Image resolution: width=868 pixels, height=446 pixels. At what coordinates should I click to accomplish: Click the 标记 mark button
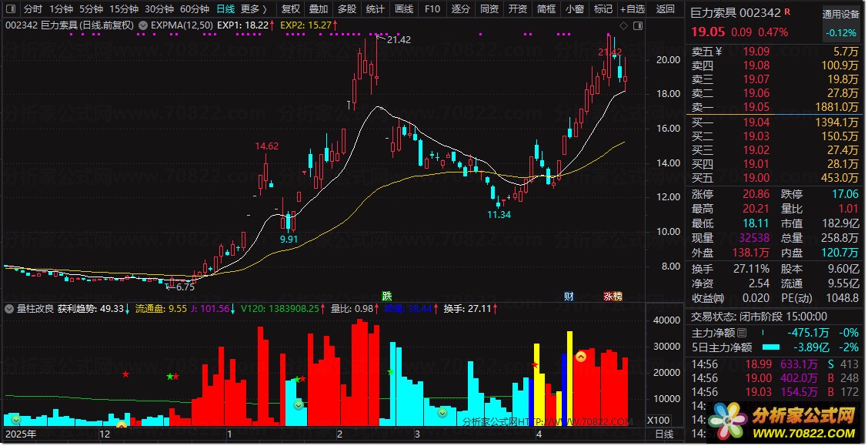(x=603, y=9)
